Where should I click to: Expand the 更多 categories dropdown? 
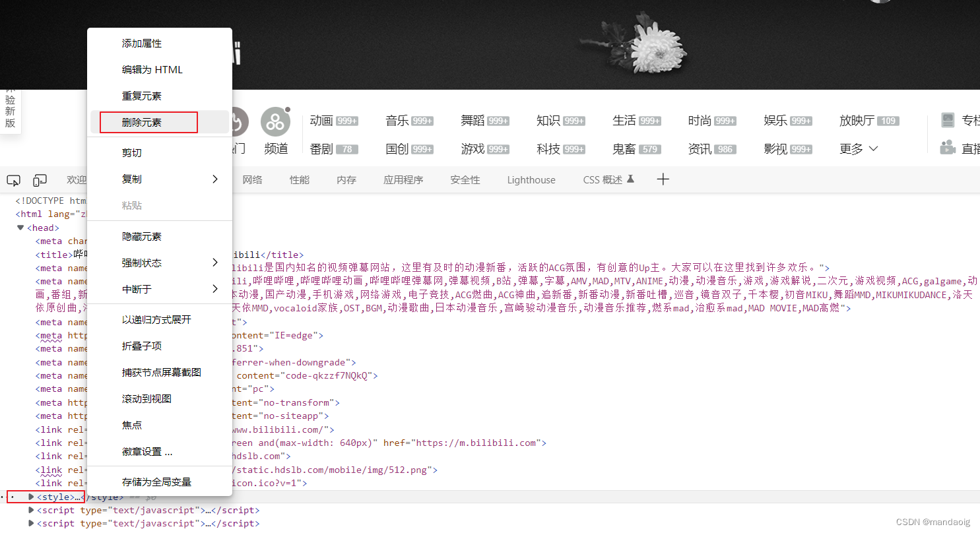(x=859, y=149)
